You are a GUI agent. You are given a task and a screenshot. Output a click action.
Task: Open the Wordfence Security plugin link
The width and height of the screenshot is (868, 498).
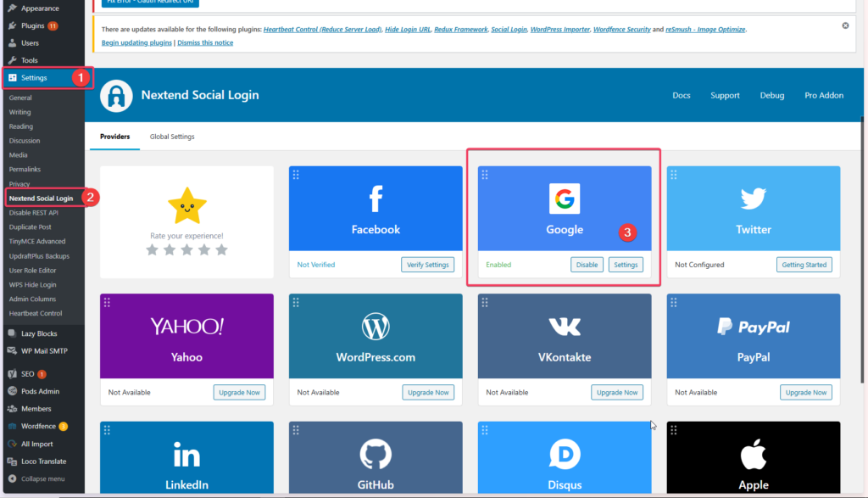[x=621, y=30]
